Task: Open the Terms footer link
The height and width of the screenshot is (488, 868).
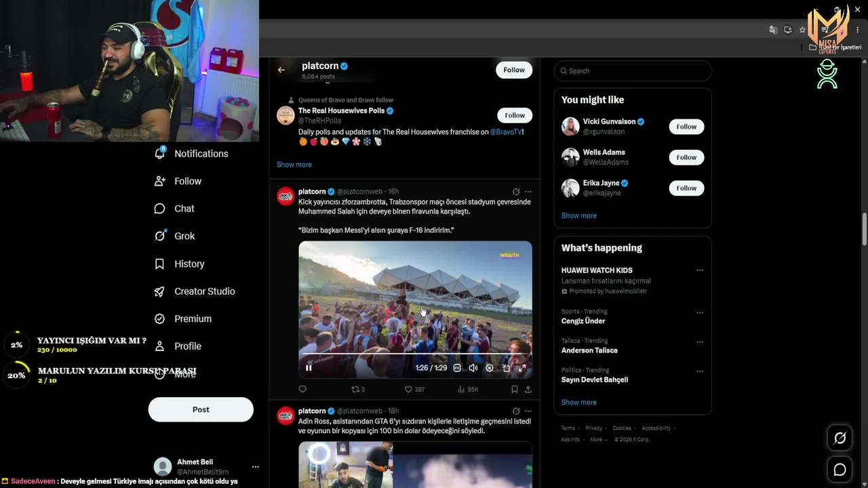Action: point(568,428)
